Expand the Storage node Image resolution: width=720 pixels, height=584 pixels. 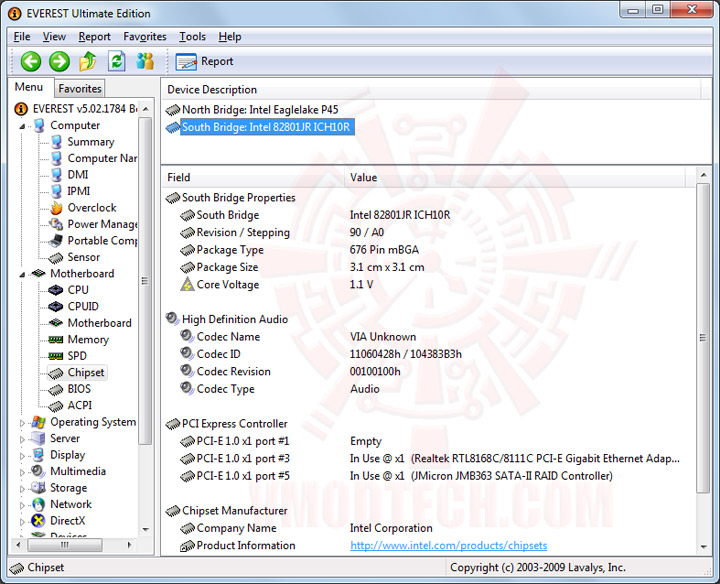point(22,489)
